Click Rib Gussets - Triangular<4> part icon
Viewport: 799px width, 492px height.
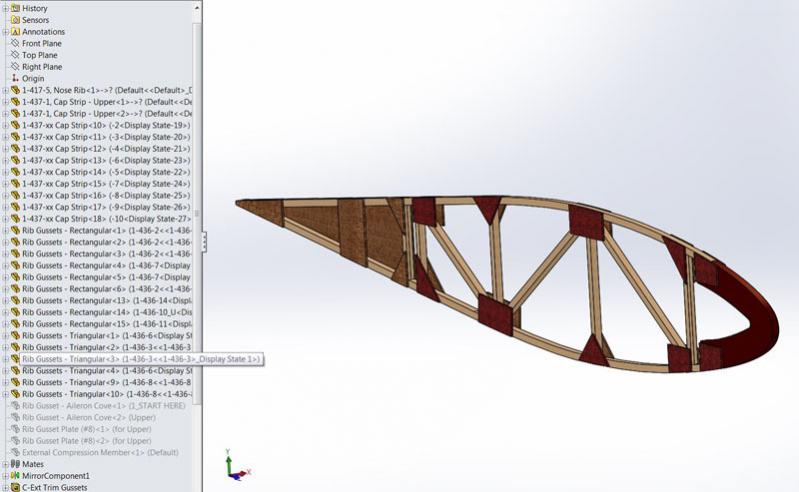(x=15, y=371)
